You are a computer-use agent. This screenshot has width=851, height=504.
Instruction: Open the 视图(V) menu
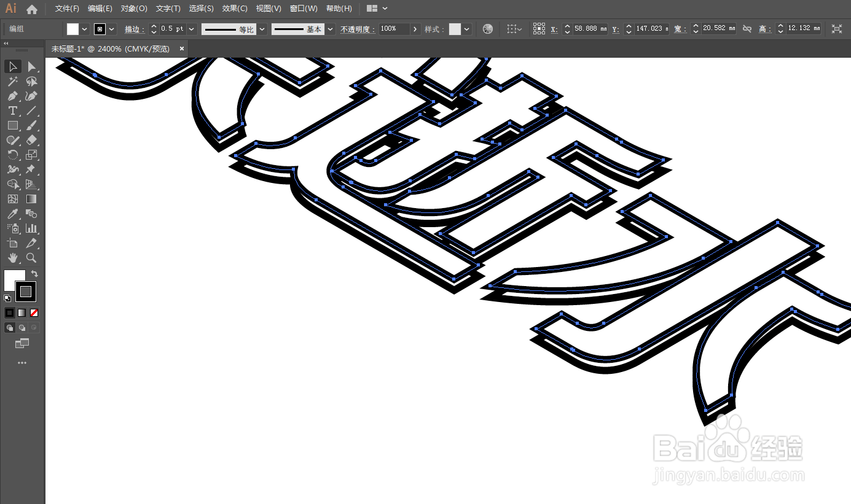[269, 9]
